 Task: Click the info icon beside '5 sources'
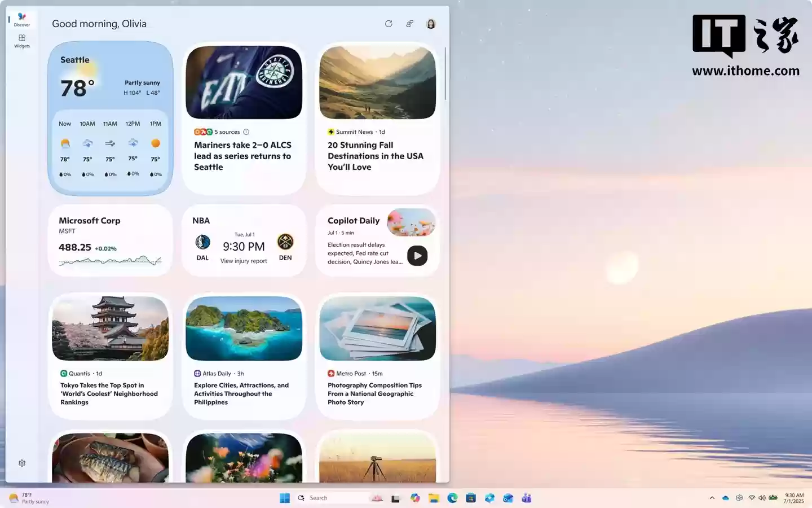[246, 132]
